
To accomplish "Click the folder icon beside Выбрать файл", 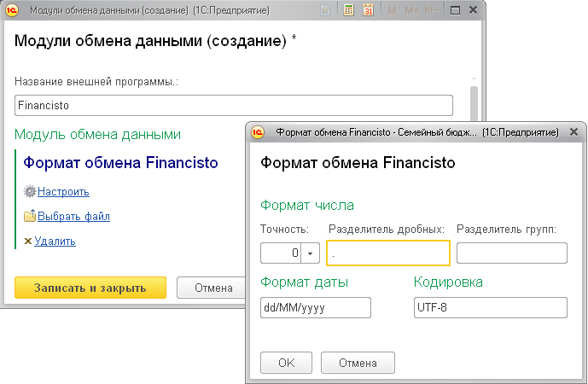I will [x=30, y=217].
